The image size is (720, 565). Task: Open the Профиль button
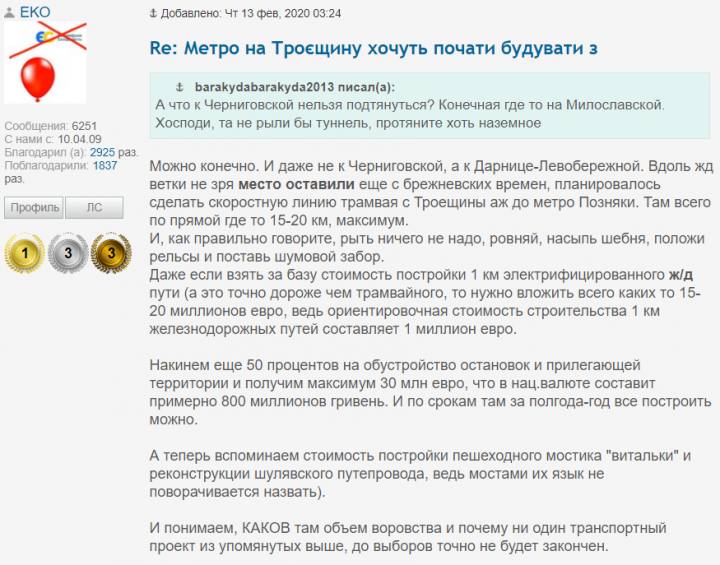click(34, 208)
